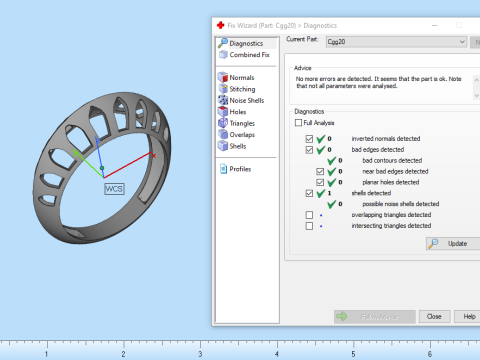
Task: Click the Help button
Action: (x=467, y=316)
